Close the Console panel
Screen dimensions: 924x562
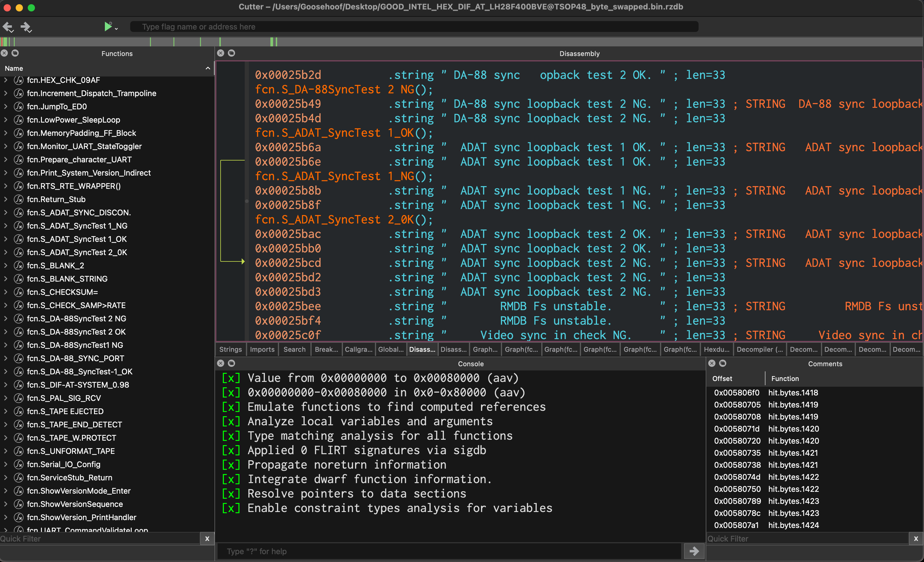(221, 363)
